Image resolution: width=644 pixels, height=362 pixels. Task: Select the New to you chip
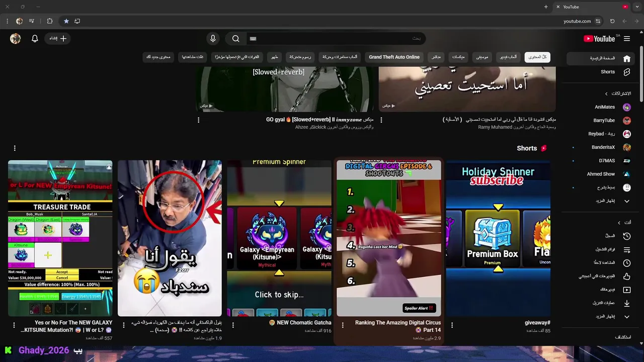coord(158,57)
